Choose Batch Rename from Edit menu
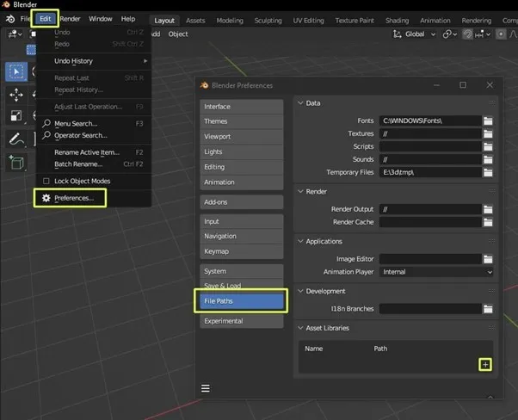This screenshot has width=518, height=420. 94,164
